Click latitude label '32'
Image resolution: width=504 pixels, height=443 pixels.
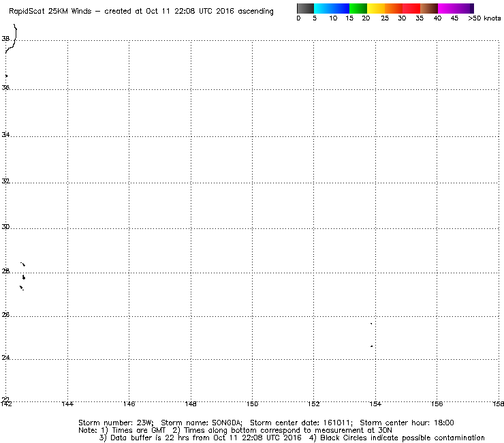(x=5, y=181)
